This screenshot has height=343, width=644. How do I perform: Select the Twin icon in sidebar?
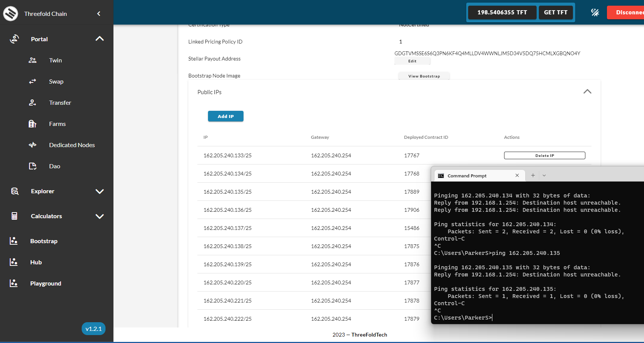coord(33,60)
